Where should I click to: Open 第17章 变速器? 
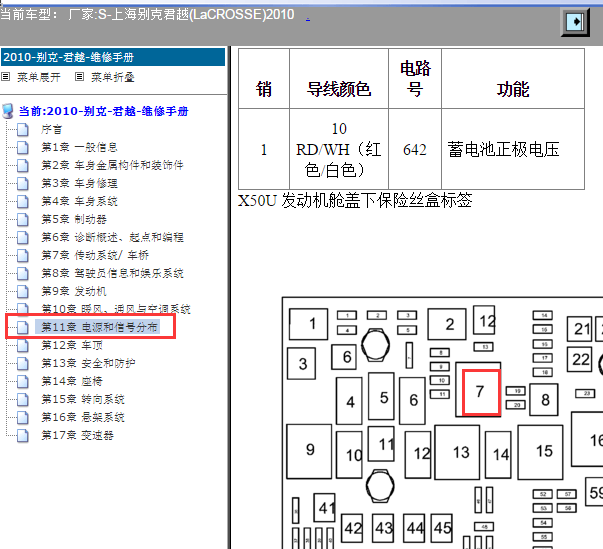pos(77,435)
